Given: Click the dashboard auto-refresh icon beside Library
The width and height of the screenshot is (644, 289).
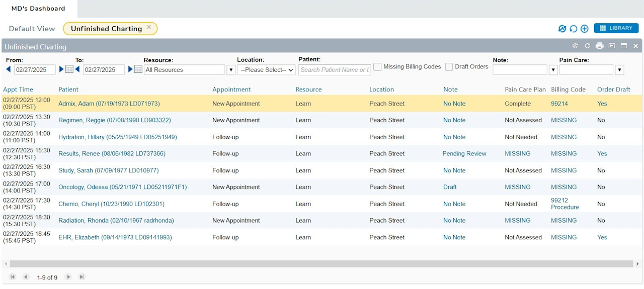Looking at the screenshot, I should click(562, 29).
